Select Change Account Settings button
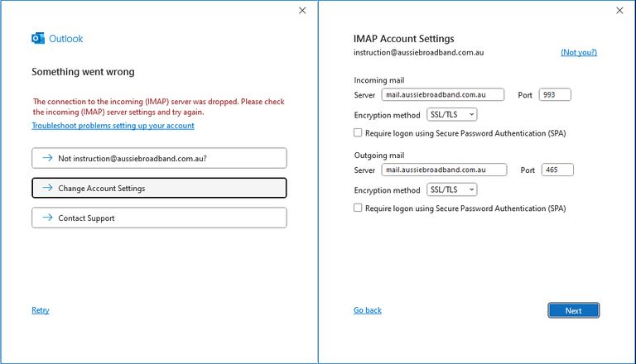 [x=159, y=188]
